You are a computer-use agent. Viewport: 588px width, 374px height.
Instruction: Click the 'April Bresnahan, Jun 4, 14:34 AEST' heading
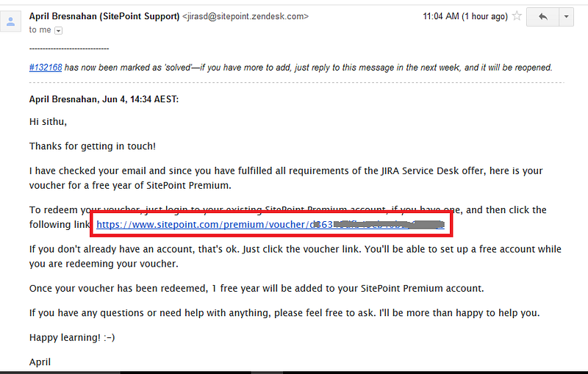point(104,99)
